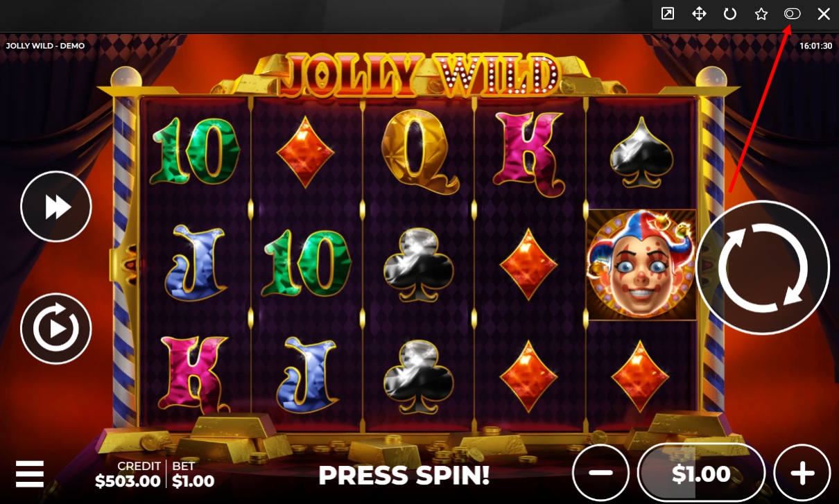Add game to favorites with the star
The width and height of the screenshot is (839, 504).
point(761,14)
